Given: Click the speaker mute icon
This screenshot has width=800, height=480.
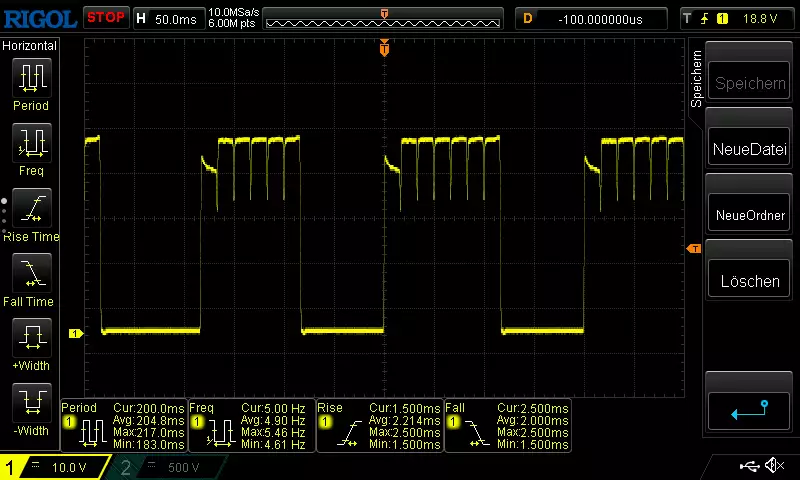Looking at the screenshot, I should pyautogui.click(x=774, y=466).
